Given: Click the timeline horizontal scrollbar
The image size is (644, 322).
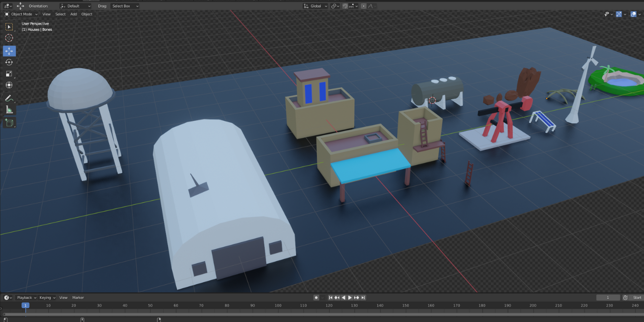Looking at the screenshot, I should point(322,313).
